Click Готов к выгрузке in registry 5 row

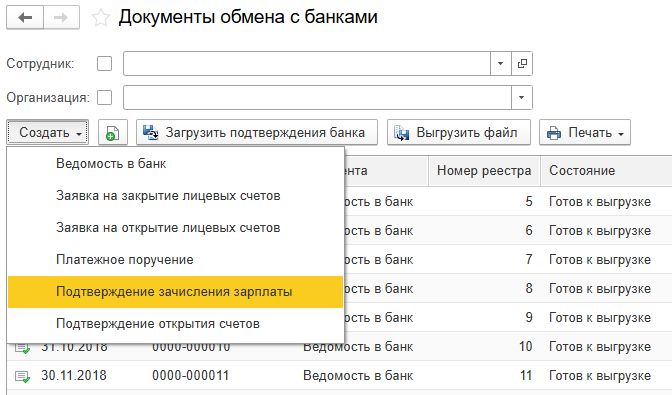[600, 202]
